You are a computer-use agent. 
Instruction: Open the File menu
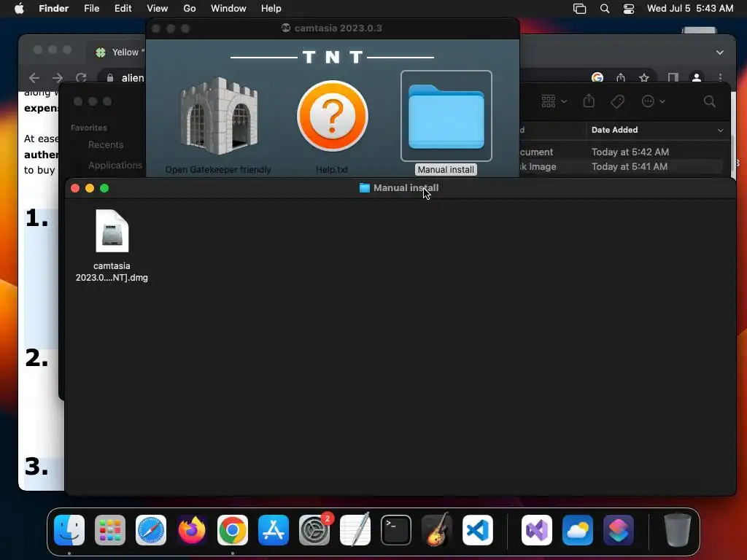(x=91, y=9)
